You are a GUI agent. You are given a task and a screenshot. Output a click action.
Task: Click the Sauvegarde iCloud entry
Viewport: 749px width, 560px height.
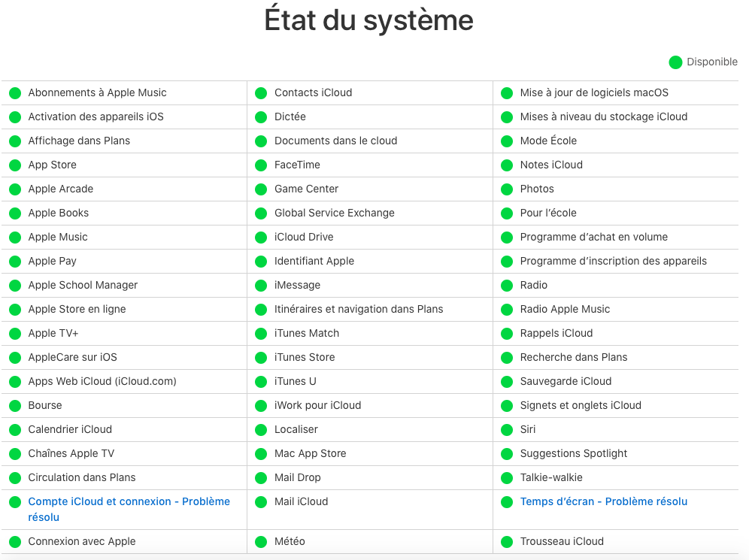coord(566,381)
